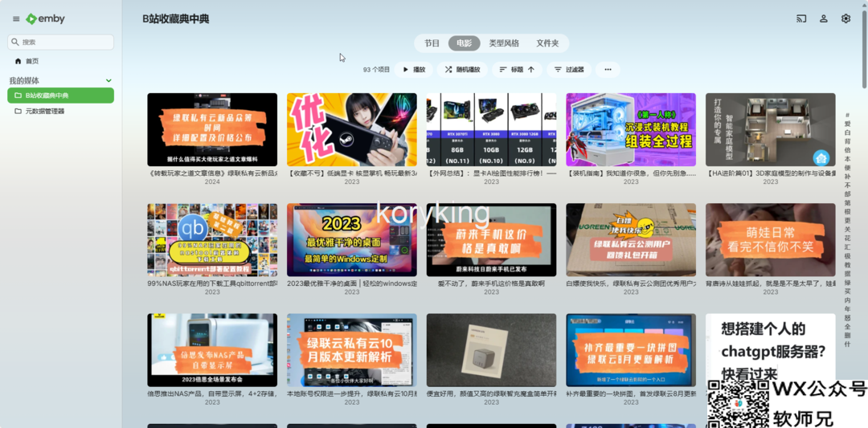Click the 随机播放 shuffle button
868x428 pixels.
click(462, 70)
